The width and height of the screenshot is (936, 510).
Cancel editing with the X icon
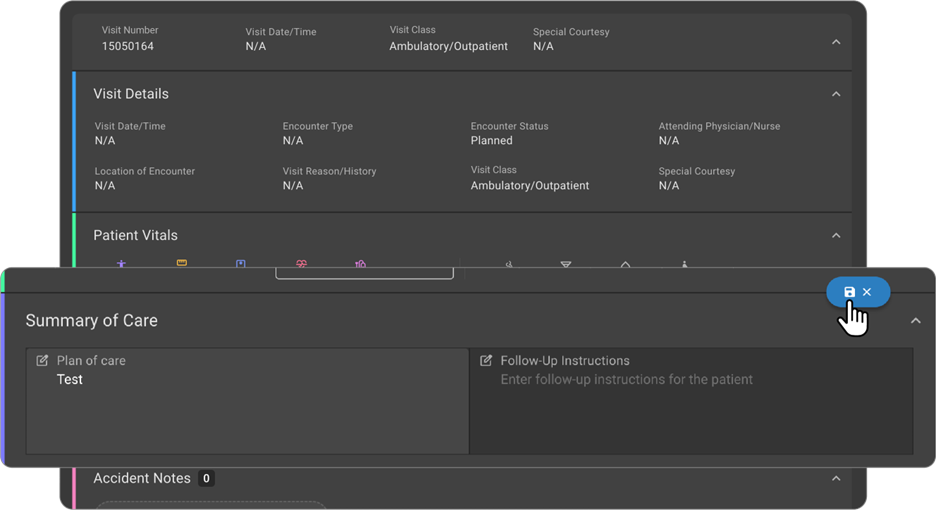pyautogui.click(x=867, y=292)
